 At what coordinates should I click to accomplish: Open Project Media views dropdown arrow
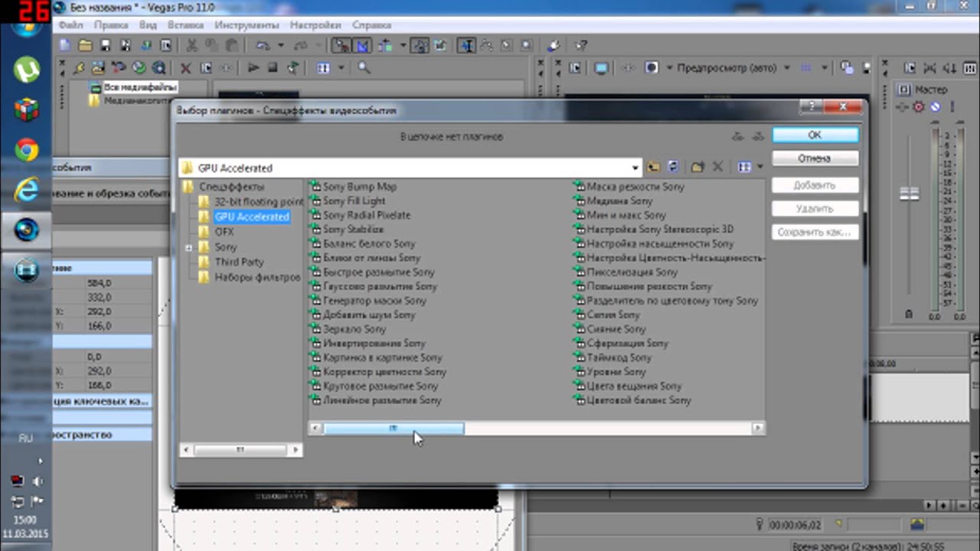[x=341, y=68]
